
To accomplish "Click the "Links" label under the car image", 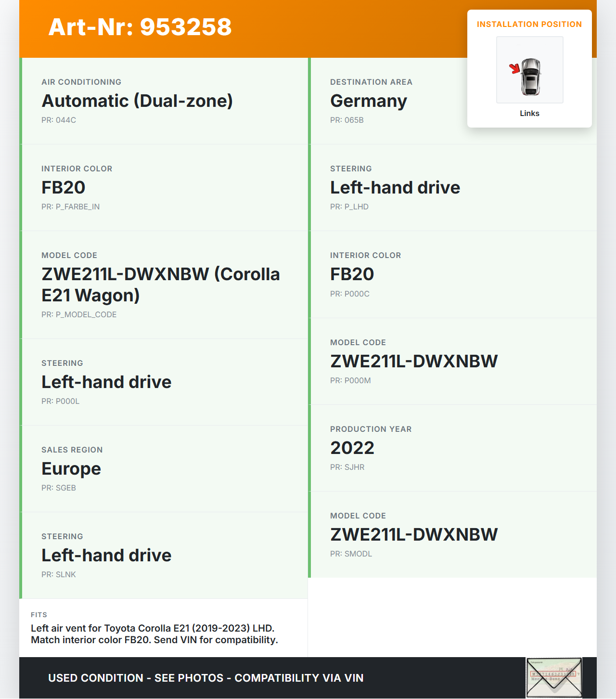I will pyautogui.click(x=529, y=113).
